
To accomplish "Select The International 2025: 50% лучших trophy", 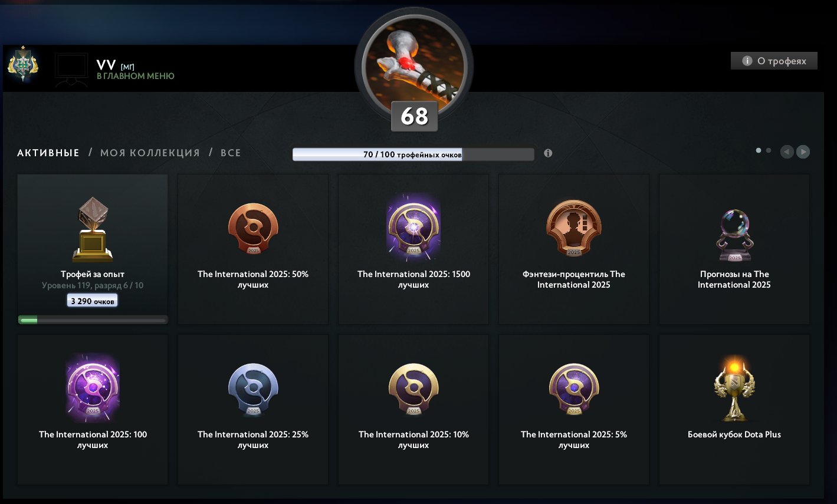I will [x=253, y=229].
